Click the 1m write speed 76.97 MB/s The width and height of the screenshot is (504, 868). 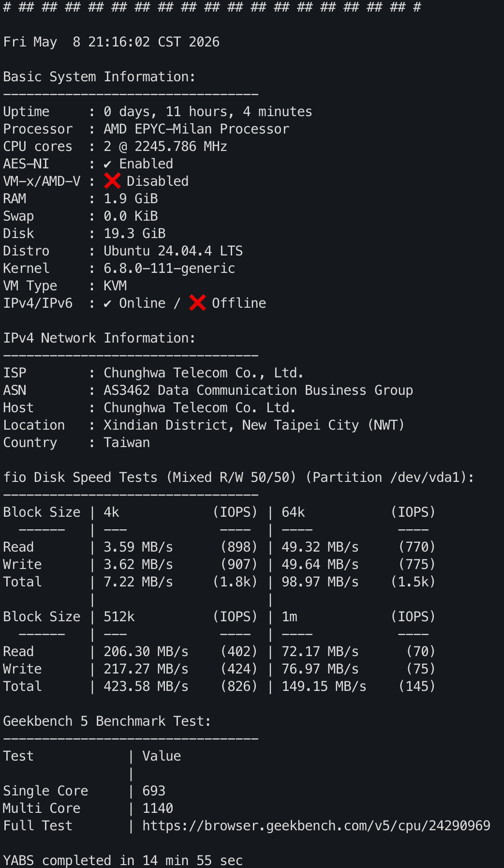pos(320,669)
